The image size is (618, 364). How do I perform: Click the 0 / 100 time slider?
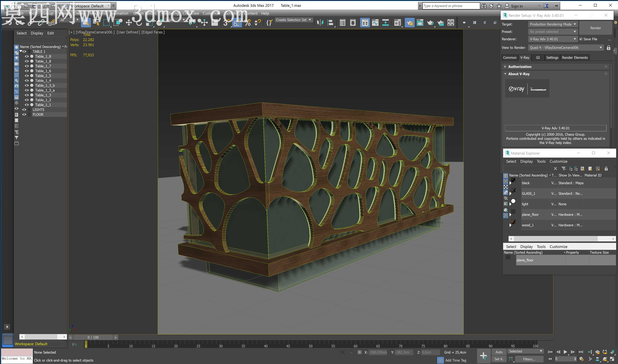pyautogui.click(x=93, y=338)
